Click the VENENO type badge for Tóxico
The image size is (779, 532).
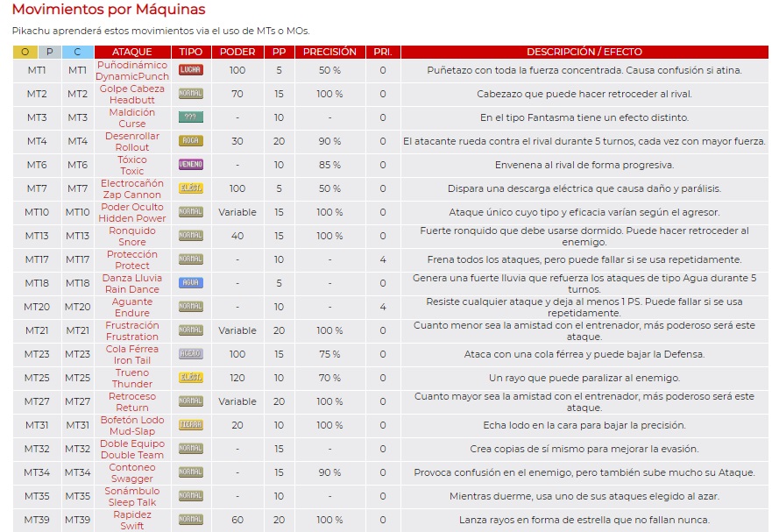click(191, 165)
